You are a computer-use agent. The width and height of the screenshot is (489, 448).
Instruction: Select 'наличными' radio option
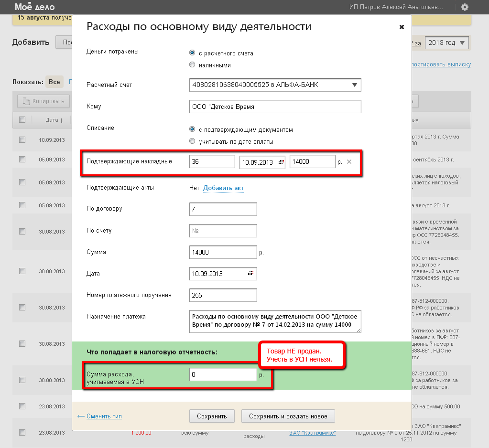pyautogui.click(x=192, y=65)
